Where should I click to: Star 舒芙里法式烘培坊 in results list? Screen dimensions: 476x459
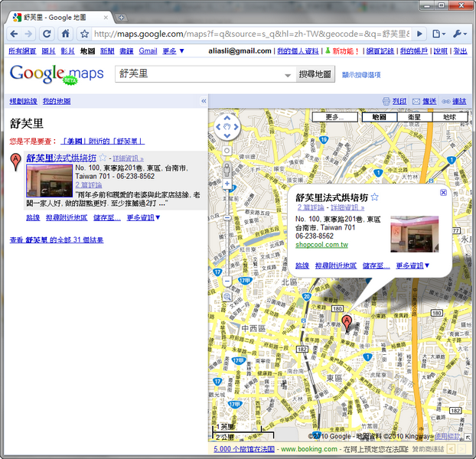tap(103, 158)
